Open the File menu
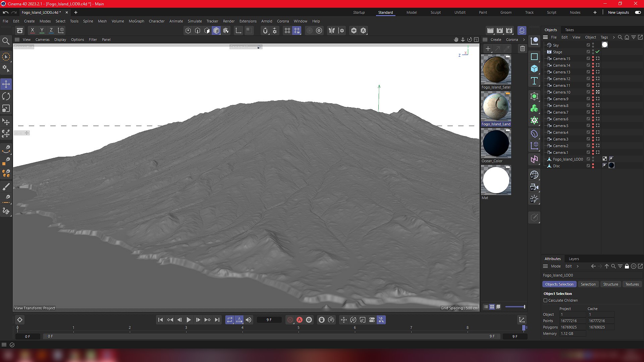 (5, 21)
